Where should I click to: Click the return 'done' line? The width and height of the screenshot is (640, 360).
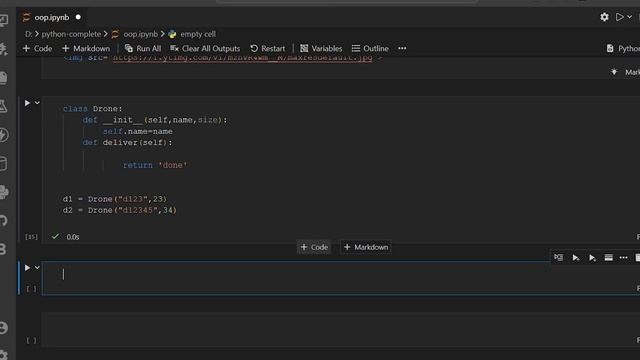155,165
